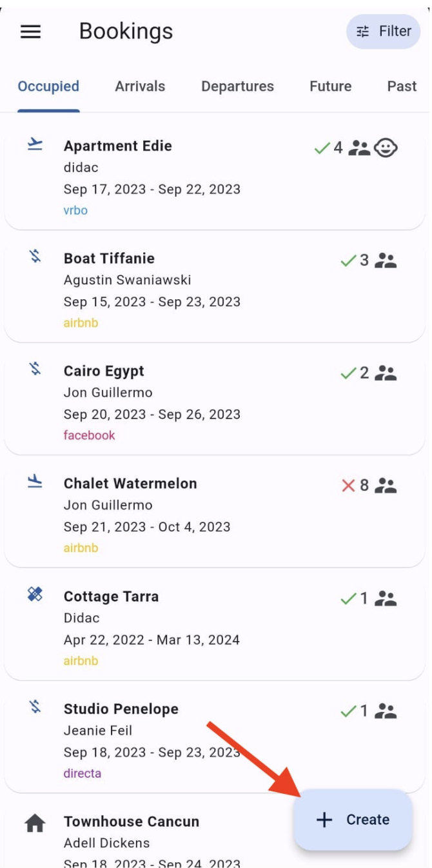Click the red X on Chalet Watermelon

point(348,486)
